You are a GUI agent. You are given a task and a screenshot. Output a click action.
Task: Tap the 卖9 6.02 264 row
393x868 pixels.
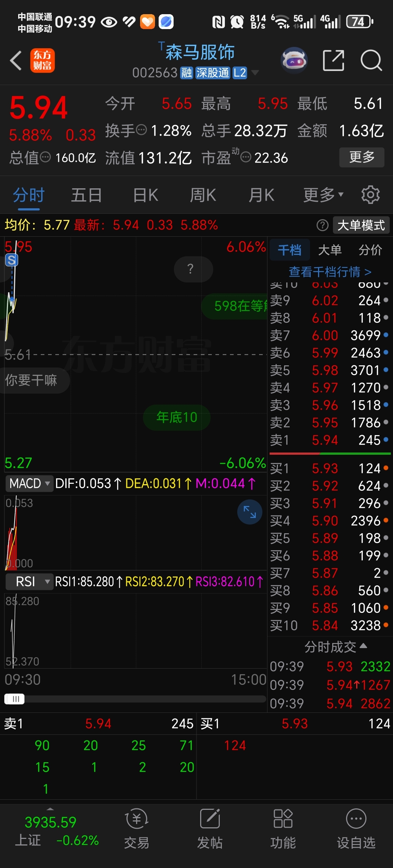coord(330,300)
